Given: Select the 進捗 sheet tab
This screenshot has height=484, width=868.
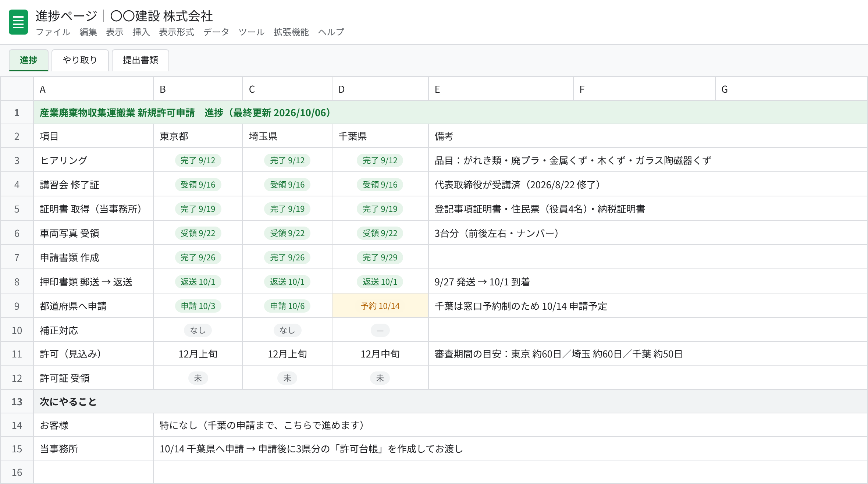Looking at the screenshot, I should click(x=29, y=60).
